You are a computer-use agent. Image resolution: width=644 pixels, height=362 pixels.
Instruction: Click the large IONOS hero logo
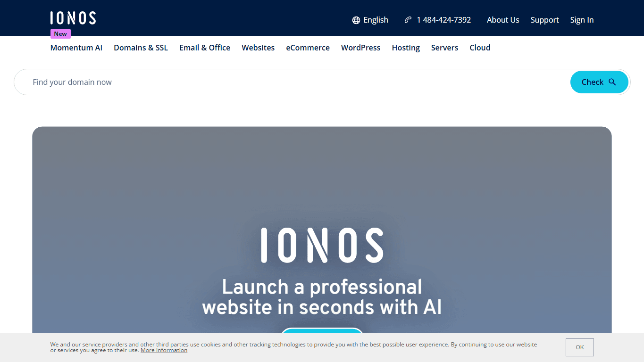pos(322,245)
